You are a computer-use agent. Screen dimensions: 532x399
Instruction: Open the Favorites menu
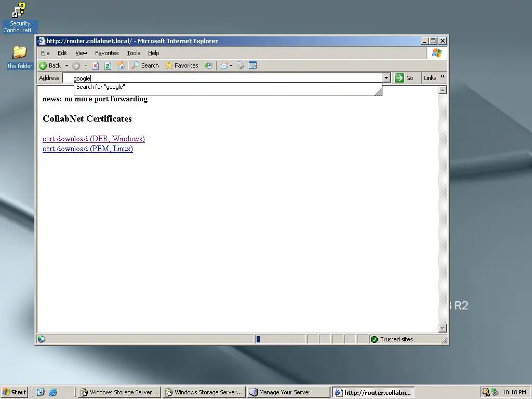click(x=107, y=53)
